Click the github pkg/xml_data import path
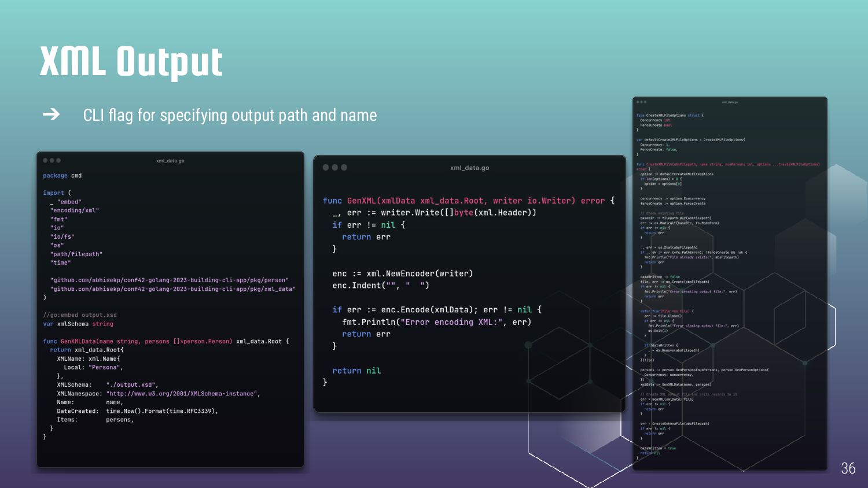The width and height of the screenshot is (868, 488). (172, 289)
